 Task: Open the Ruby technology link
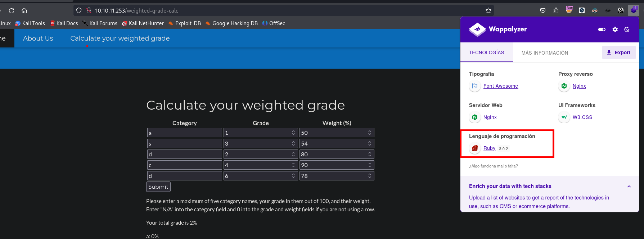[489, 148]
